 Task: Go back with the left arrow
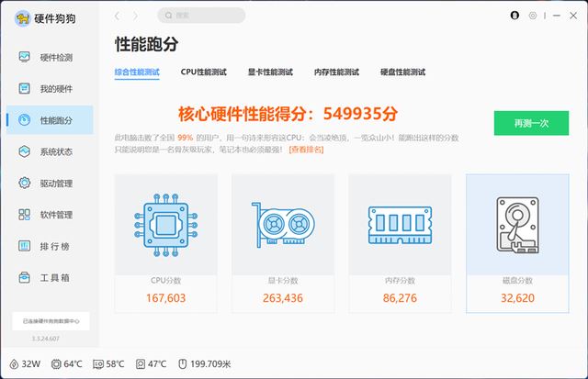(x=117, y=16)
